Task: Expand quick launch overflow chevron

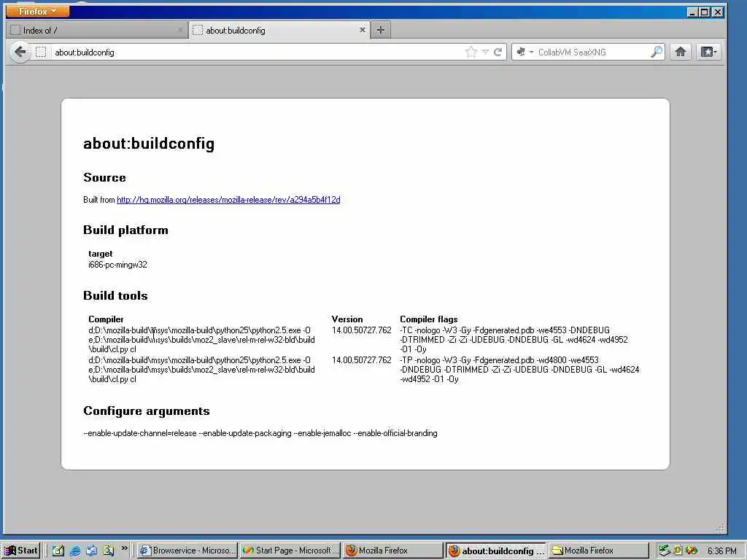Action: 124,548
